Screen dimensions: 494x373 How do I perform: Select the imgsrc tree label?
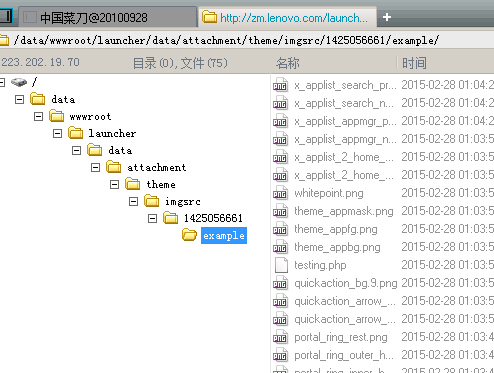pos(183,202)
